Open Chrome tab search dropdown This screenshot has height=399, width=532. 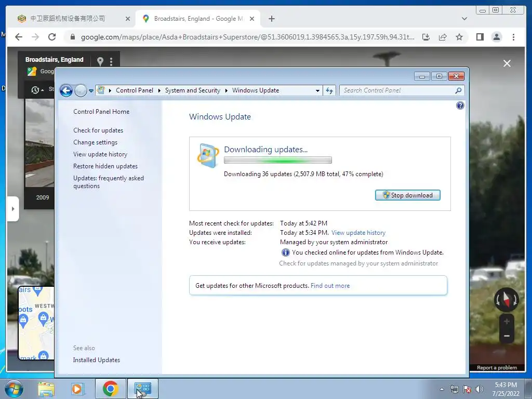pos(464,19)
